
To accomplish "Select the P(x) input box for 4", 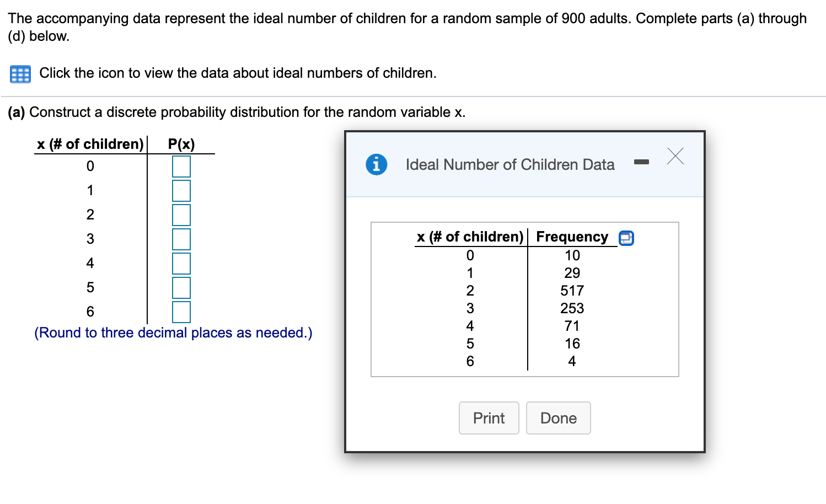I will coord(181,263).
